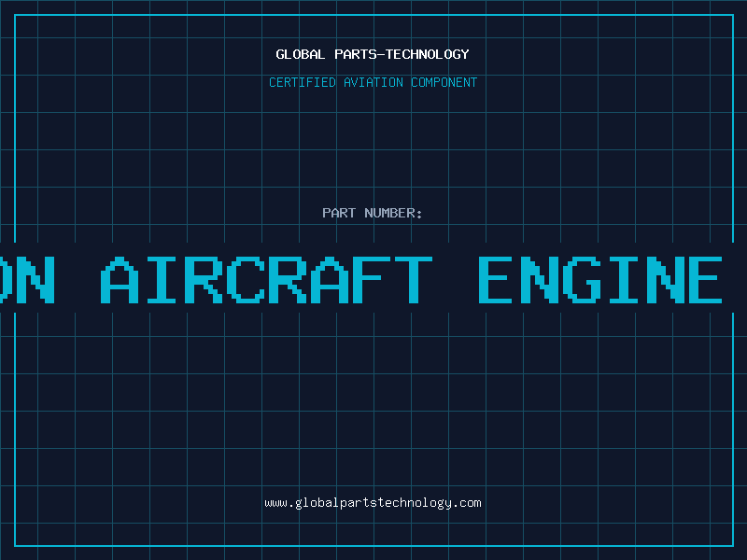Click the PART NUMBER: label
Viewport: 747px width, 560px height.
[x=373, y=213]
